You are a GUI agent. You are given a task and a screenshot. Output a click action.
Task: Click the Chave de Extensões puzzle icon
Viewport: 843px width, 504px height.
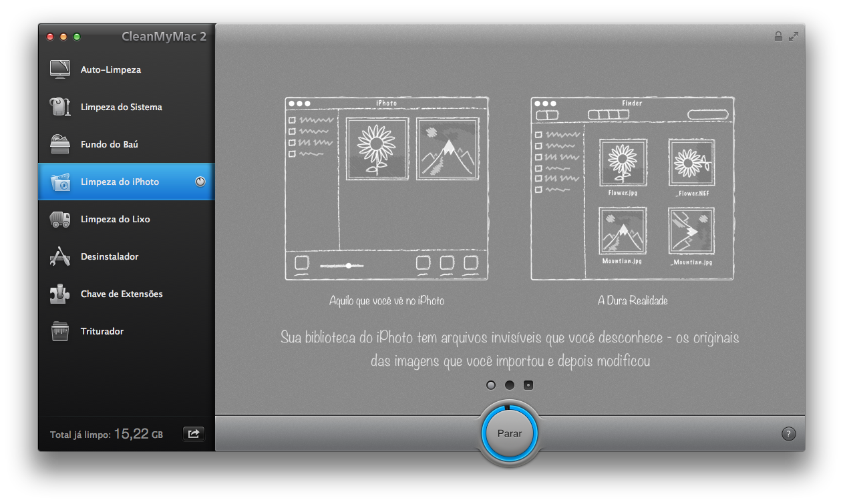(x=60, y=294)
